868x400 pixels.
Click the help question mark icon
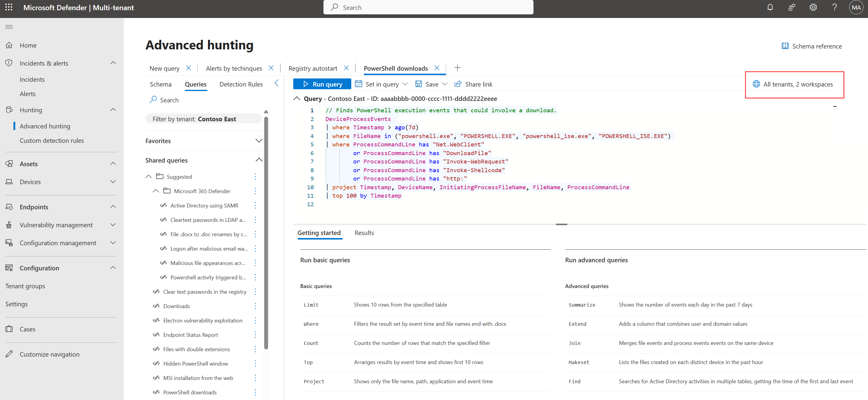(x=834, y=7)
